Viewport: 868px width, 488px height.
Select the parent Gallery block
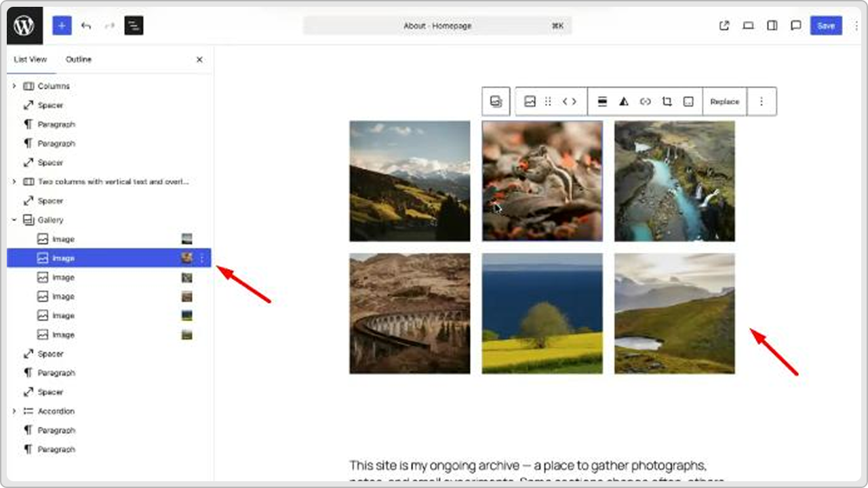click(496, 101)
